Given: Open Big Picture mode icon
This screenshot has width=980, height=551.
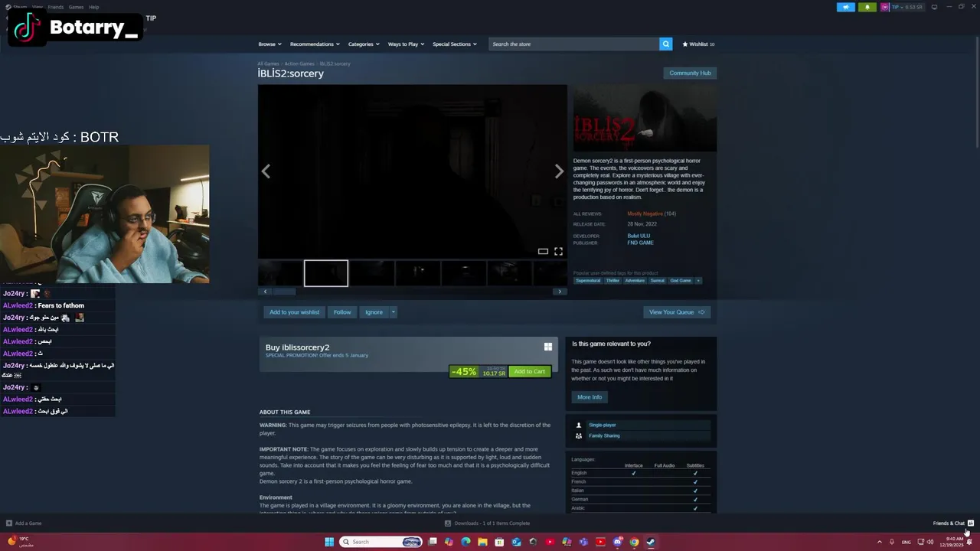Looking at the screenshot, I should (934, 7).
